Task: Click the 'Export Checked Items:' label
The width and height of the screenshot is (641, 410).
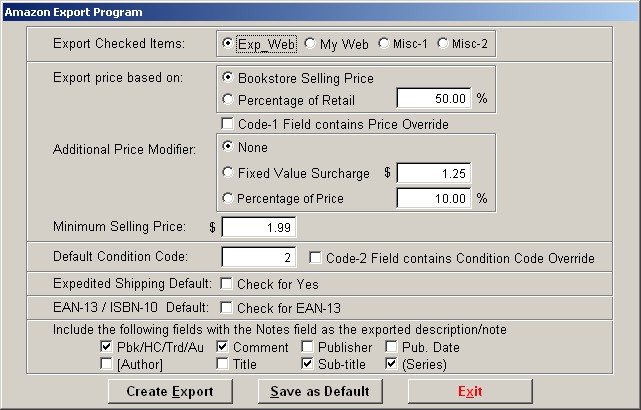Action: pyautogui.click(x=119, y=43)
